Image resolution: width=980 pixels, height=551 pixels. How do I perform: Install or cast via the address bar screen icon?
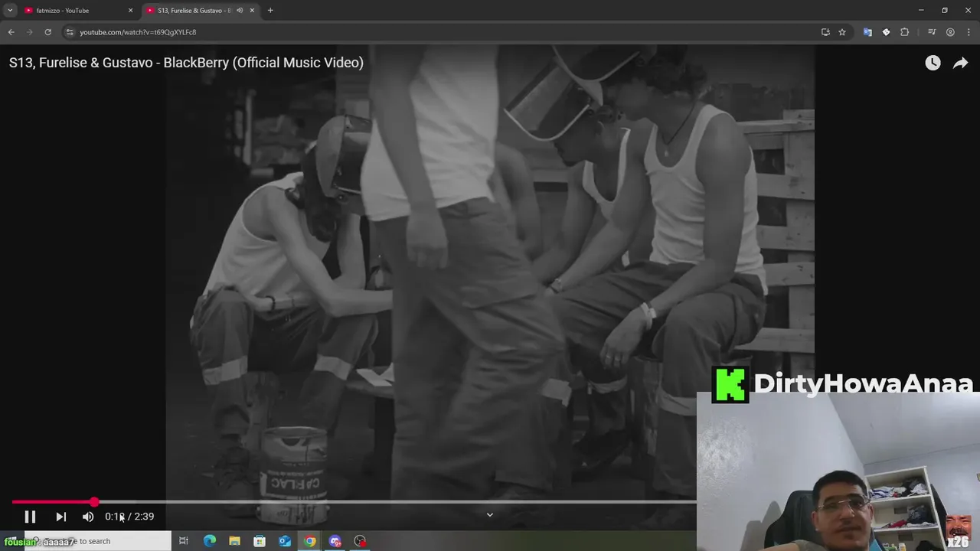click(x=825, y=32)
